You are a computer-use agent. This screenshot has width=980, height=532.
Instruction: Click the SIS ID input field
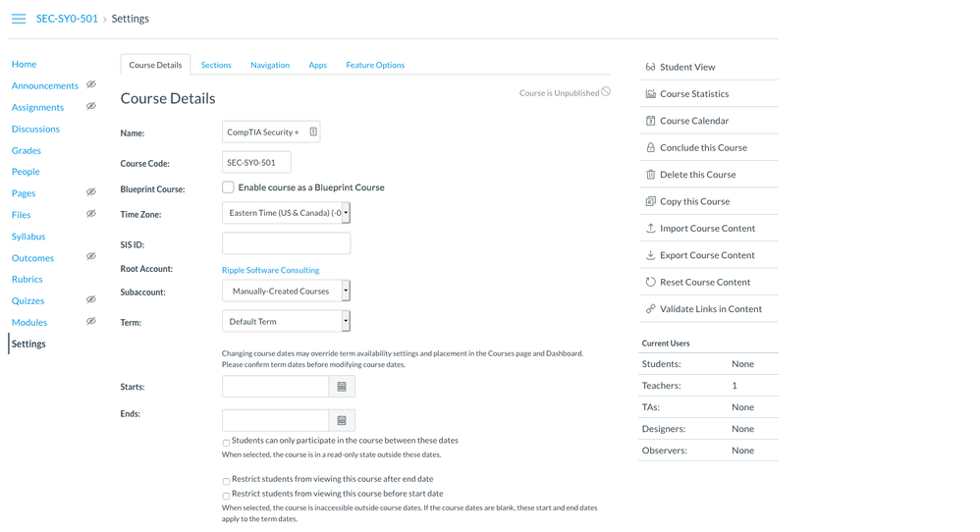click(x=286, y=243)
